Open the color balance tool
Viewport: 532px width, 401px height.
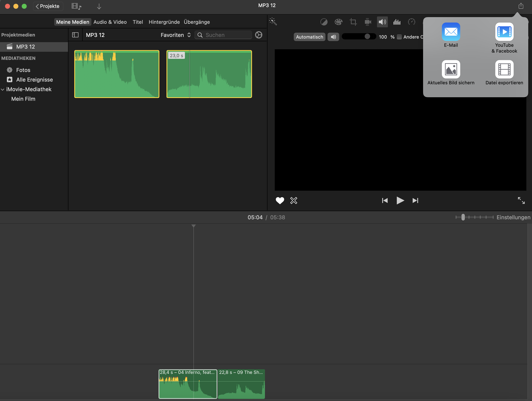(x=324, y=22)
